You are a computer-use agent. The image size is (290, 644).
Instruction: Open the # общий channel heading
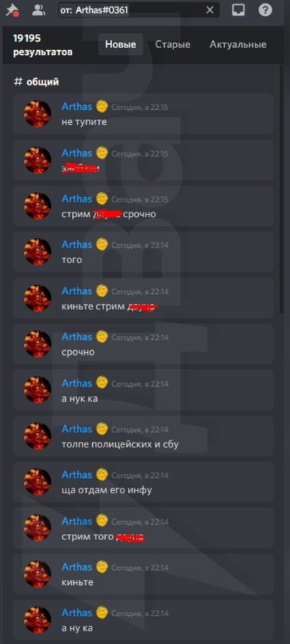click(36, 81)
